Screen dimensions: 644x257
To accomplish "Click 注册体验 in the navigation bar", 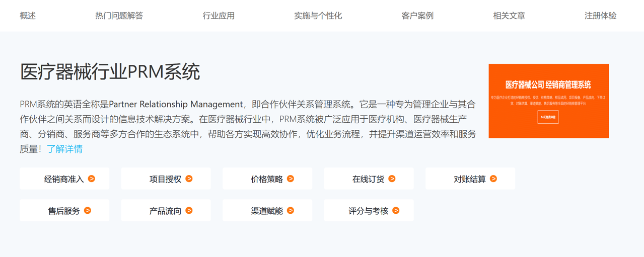I will click(600, 16).
